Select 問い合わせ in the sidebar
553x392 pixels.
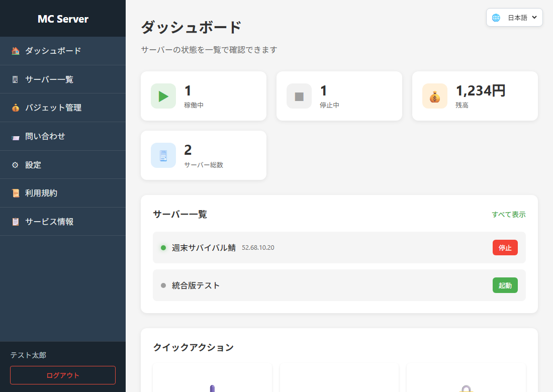pos(63,136)
